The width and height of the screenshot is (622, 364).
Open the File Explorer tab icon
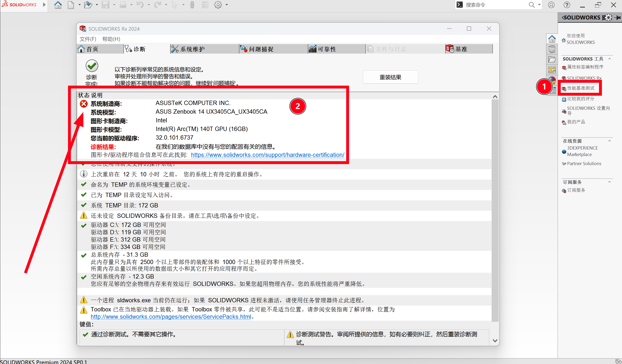[552, 60]
